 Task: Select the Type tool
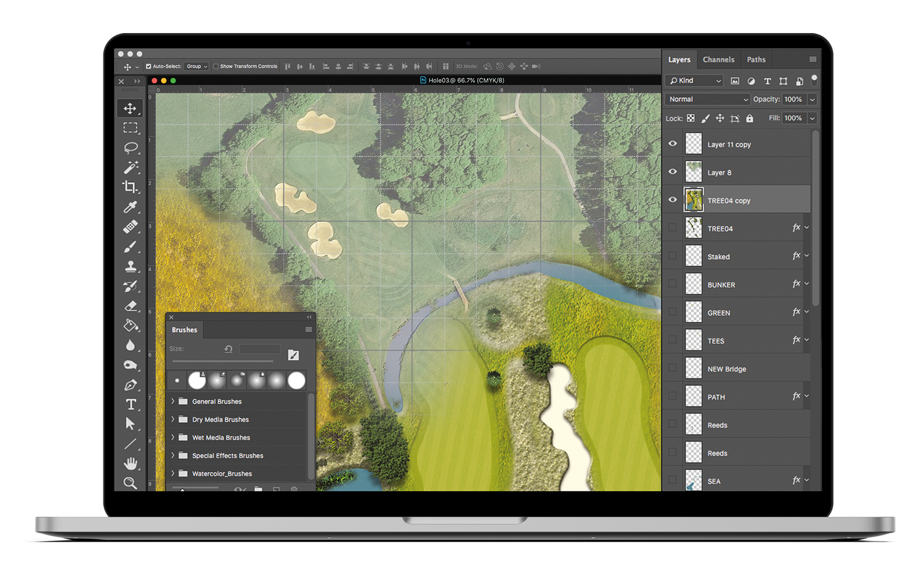tap(130, 404)
